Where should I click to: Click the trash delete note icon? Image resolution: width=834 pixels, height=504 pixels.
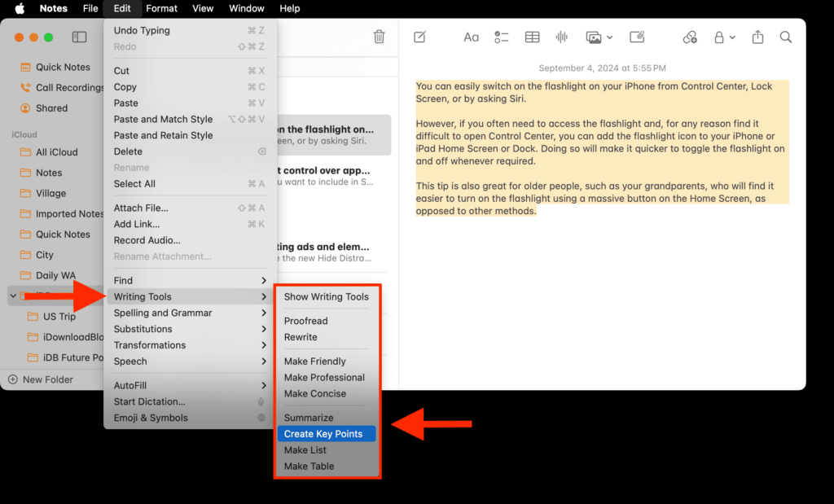[379, 37]
